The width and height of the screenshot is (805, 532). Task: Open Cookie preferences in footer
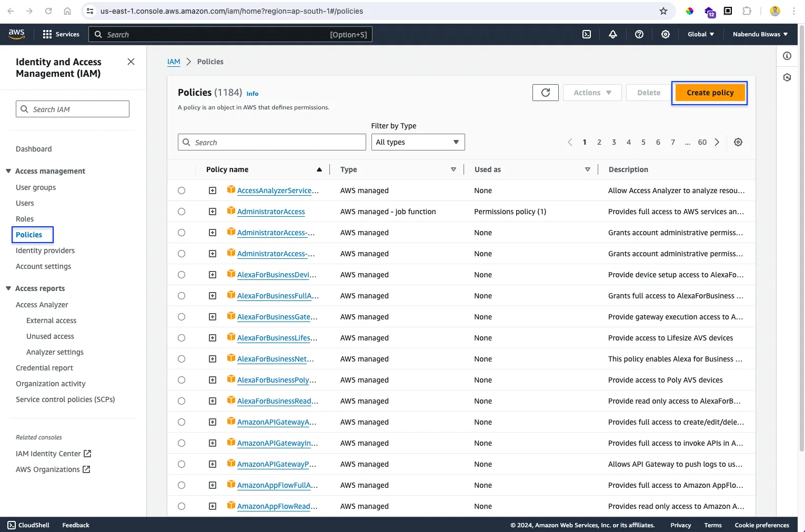[x=762, y=525]
